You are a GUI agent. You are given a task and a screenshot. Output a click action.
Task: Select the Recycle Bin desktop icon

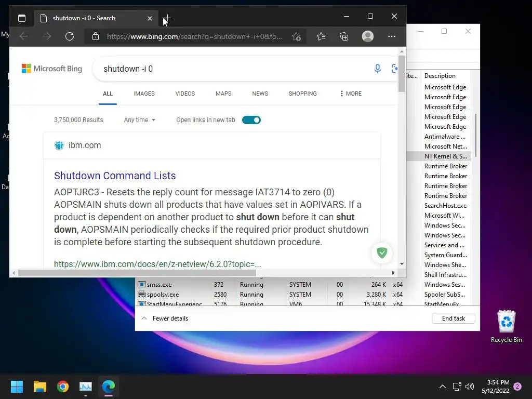pyautogui.click(x=506, y=326)
